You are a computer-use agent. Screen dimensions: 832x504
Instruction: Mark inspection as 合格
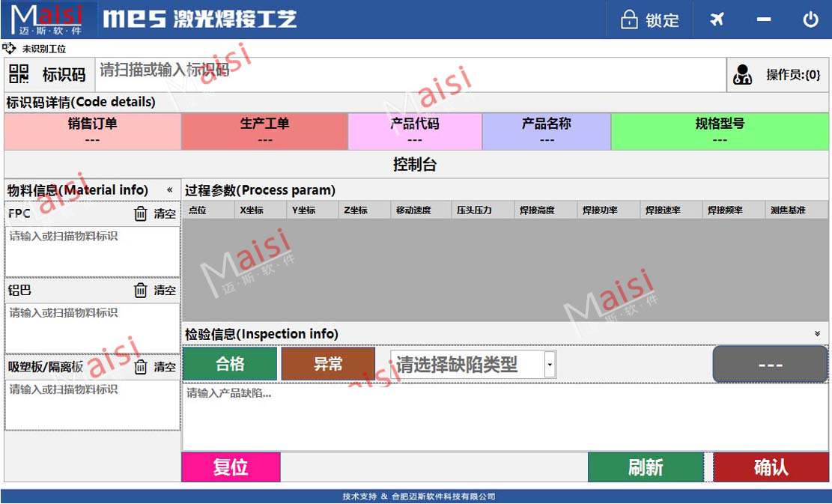click(x=230, y=364)
